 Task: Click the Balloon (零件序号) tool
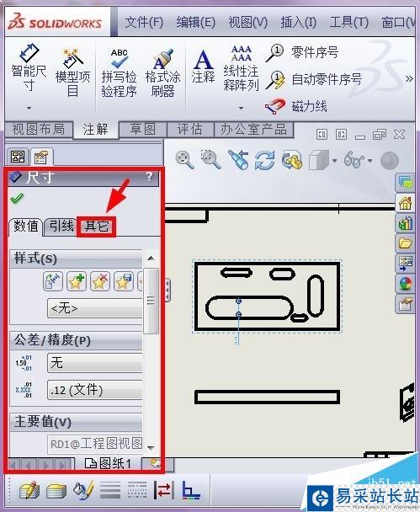(302, 52)
